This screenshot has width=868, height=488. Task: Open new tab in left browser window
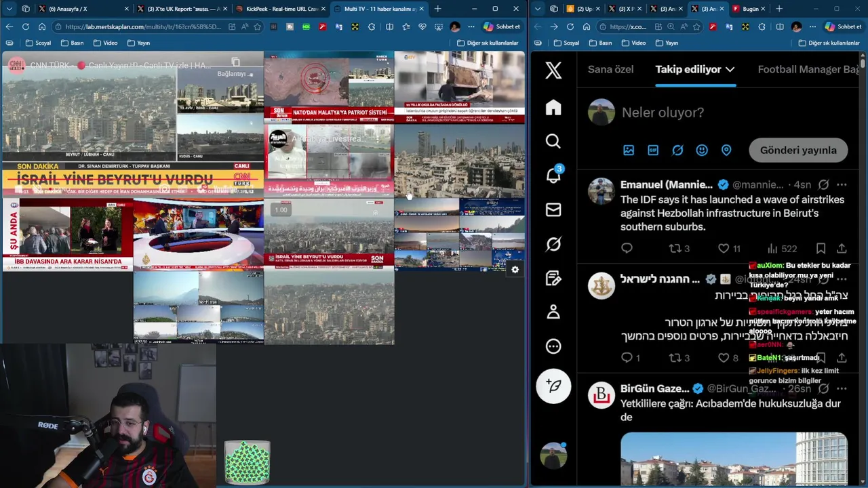437,9
